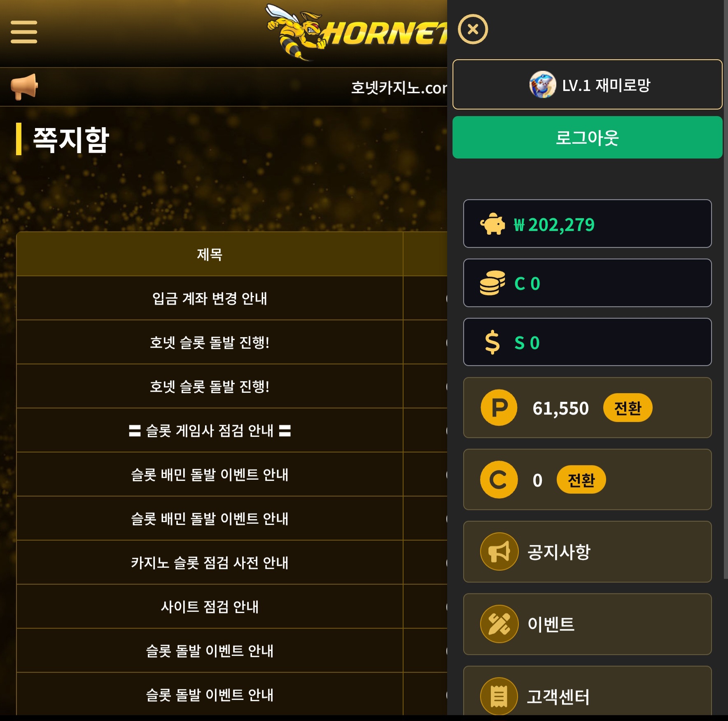Viewport: 728px width, 721px height.
Task: Open the hamburger menu icon
Action: click(x=24, y=32)
